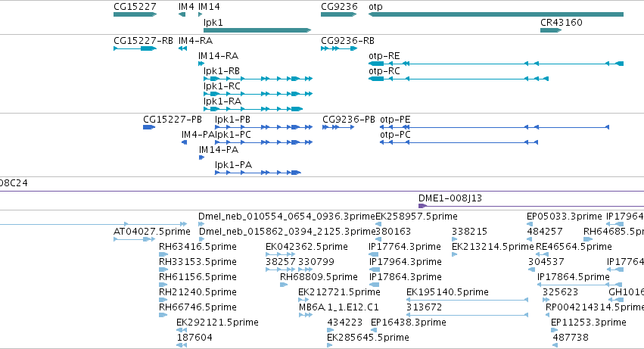
Task: Select the 338215 feature label
Action: pyautogui.click(x=469, y=232)
